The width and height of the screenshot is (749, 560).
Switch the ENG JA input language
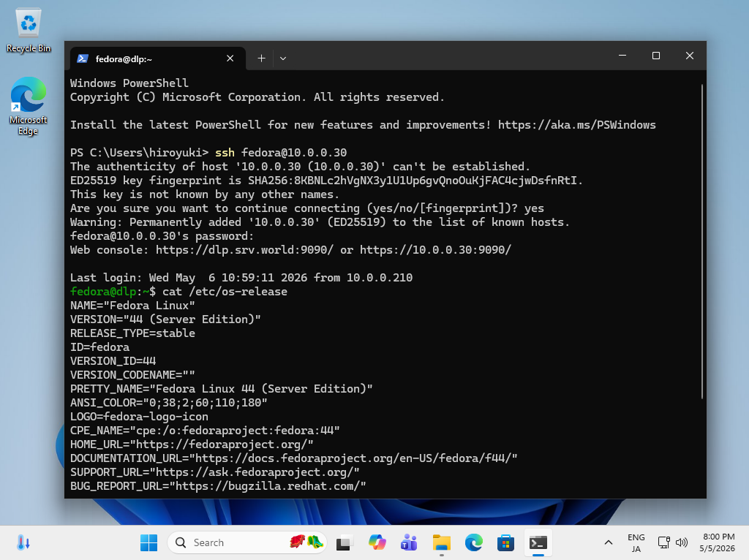(636, 542)
